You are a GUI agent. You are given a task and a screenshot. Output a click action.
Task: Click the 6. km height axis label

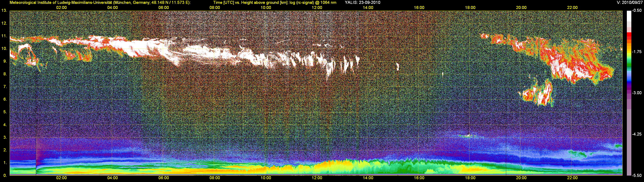(x=5, y=99)
